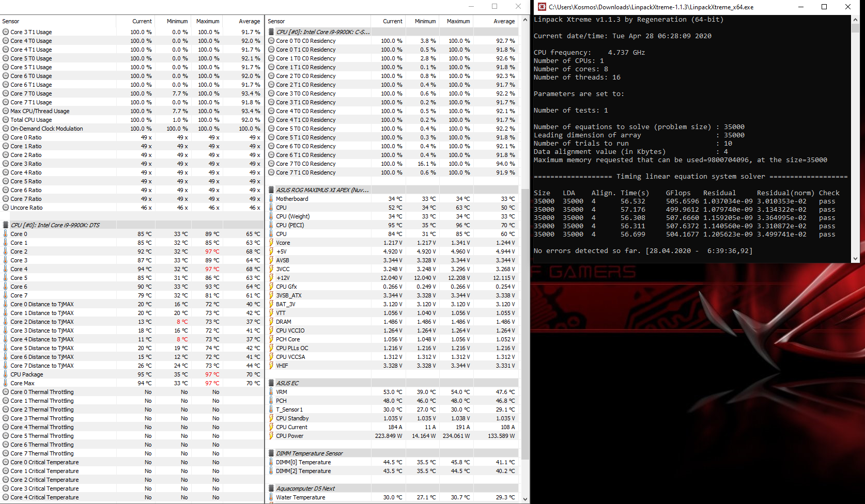
Task: Click the CPU Package thermometer icon
Action: tap(6, 374)
